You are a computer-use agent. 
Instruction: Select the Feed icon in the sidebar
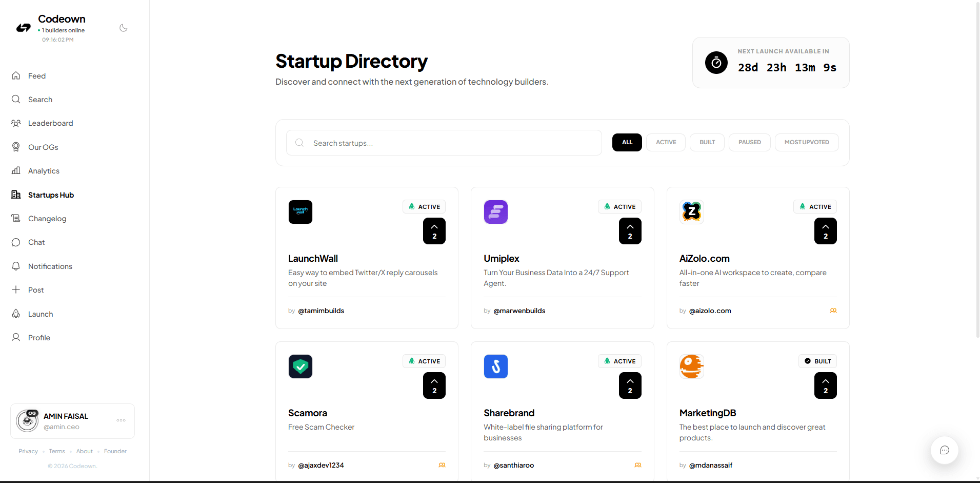click(16, 75)
